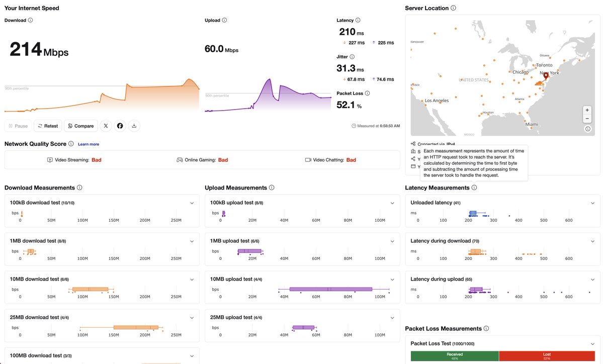
Task: Click the Online Gaming Bad rating
Action: (223, 160)
